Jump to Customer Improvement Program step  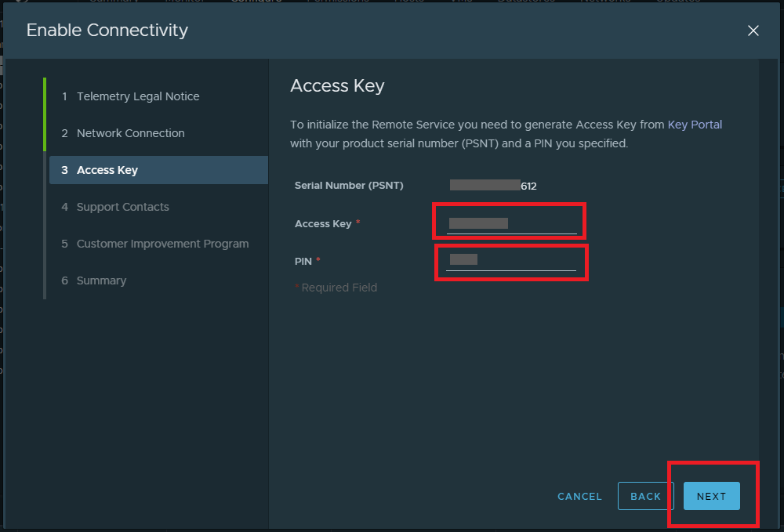point(162,244)
